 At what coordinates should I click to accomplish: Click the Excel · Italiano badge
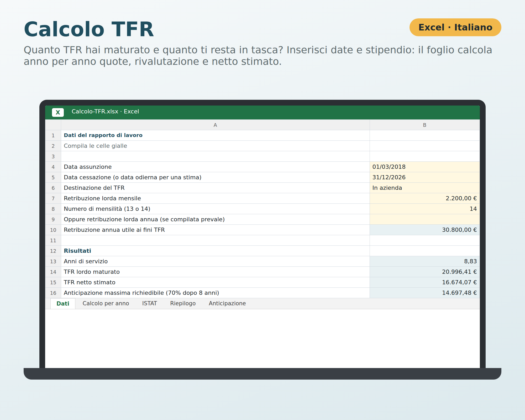click(455, 27)
